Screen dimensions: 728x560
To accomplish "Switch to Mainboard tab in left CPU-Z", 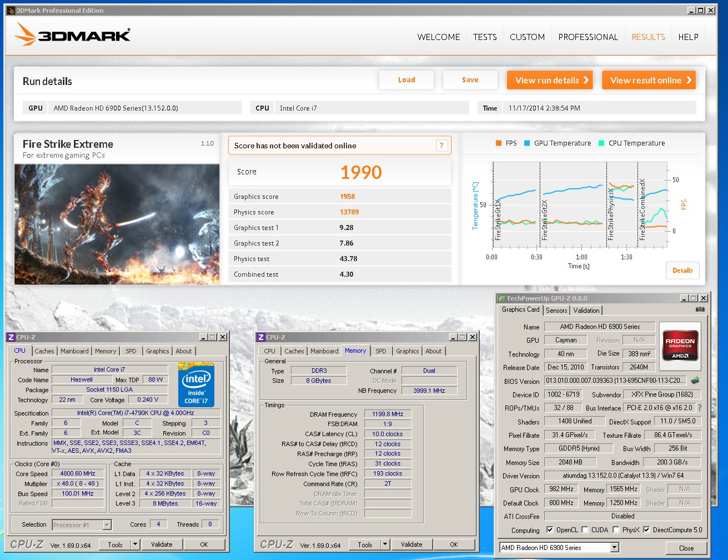I will pyautogui.click(x=74, y=351).
